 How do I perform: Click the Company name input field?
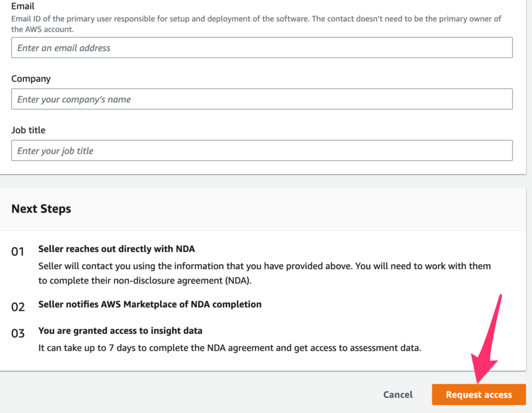point(262,99)
